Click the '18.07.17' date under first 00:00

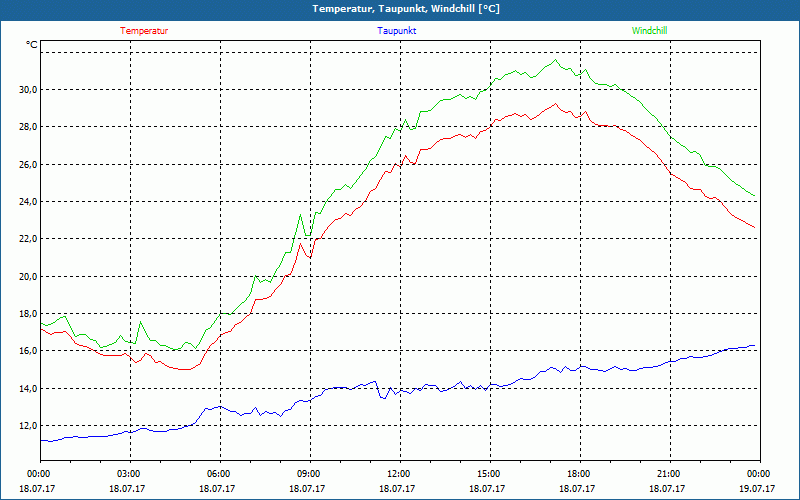tap(38, 489)
